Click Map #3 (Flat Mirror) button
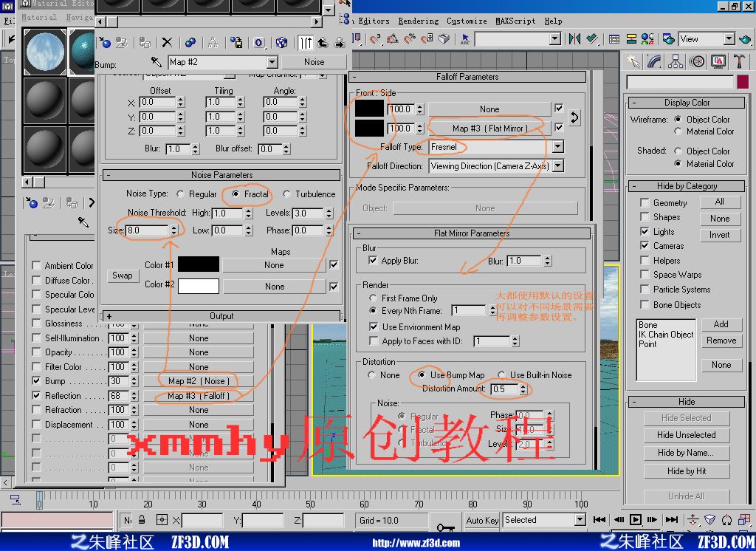The image size is (756, 551). (489, 129)
